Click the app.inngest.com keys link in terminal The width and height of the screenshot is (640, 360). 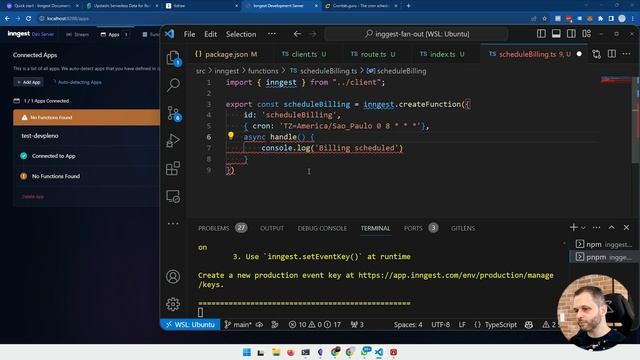[456, 276]
